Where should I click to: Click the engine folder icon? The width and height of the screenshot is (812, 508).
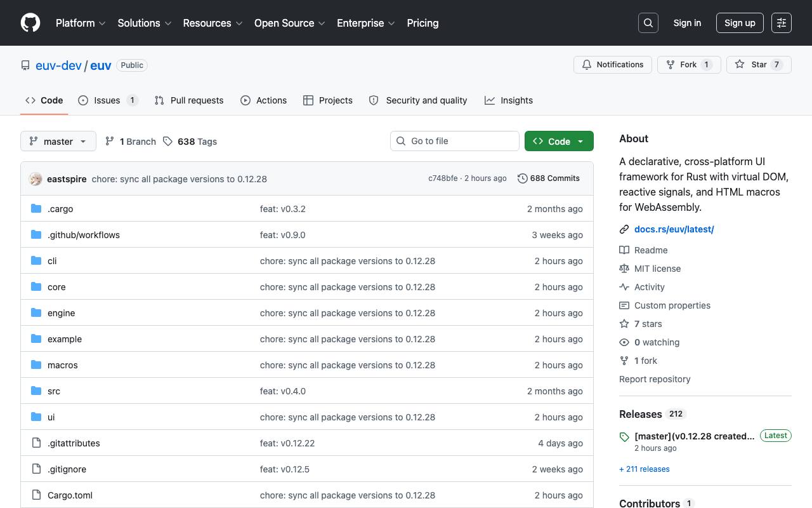[x=36, y=313]
